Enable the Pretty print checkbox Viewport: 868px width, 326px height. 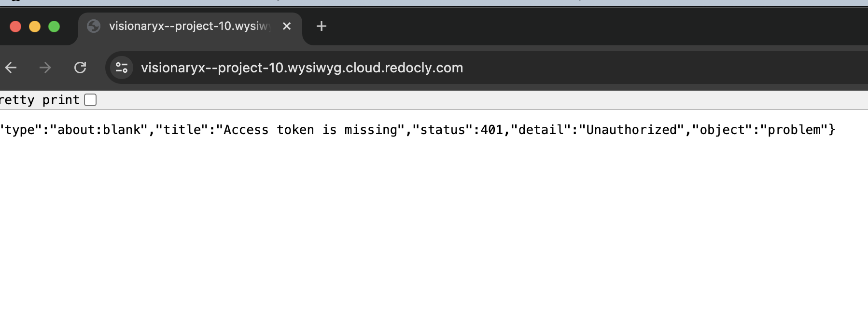pyautogui.click(x=90, y=100)
